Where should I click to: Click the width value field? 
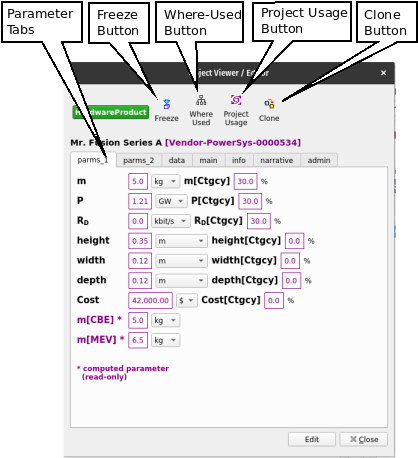[x=140, y=261]
